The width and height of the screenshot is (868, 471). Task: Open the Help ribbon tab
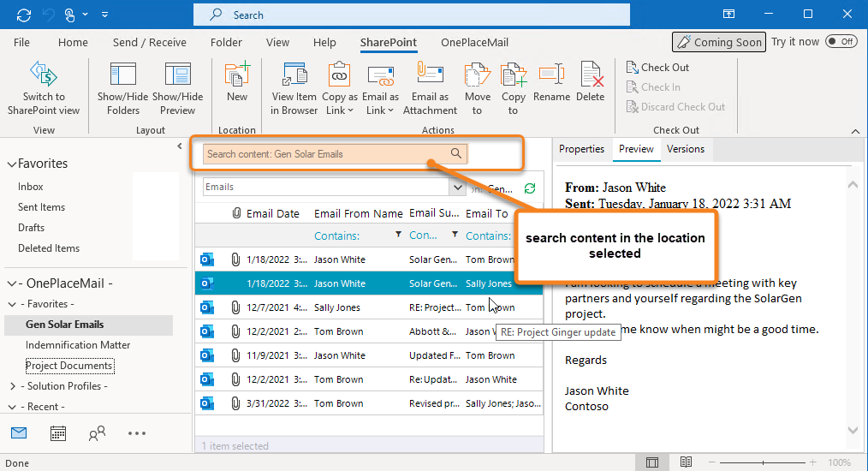coord(324,42)
